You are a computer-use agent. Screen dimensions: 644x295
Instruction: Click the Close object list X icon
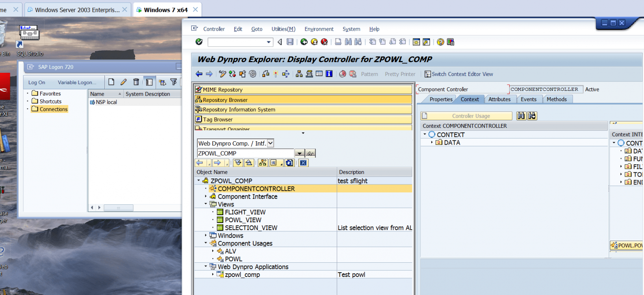(x=303, y=163)
